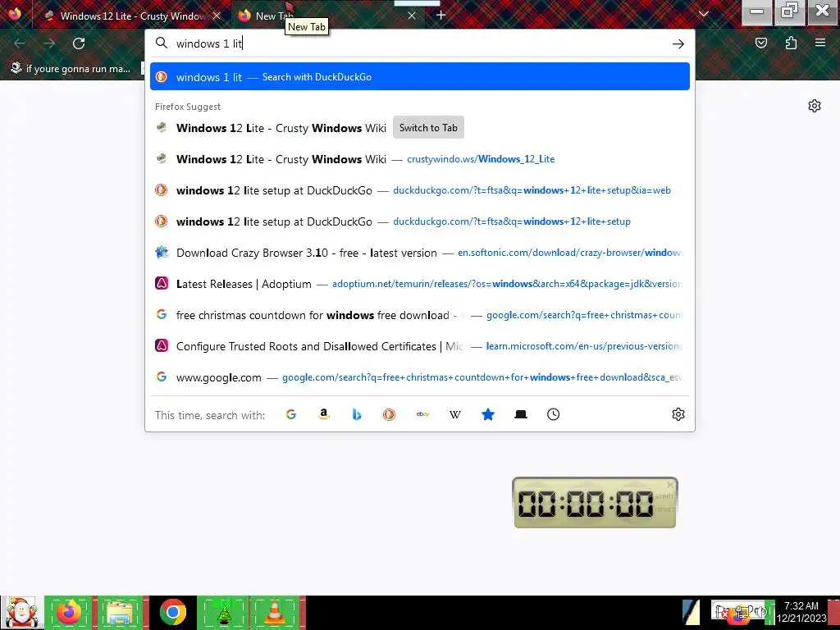Open Firefox application menu hamburger
Screen dimensions: 840x630
point(820,43)
